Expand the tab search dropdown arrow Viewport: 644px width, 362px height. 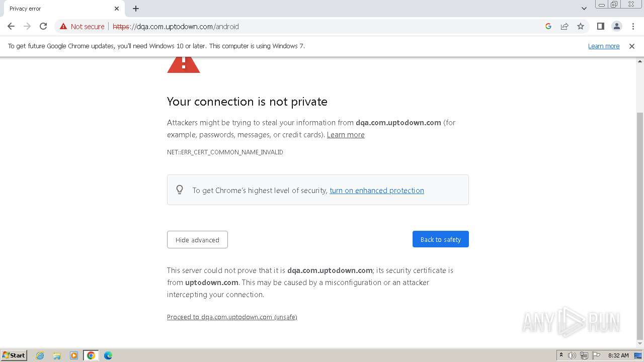click(584, 9)
